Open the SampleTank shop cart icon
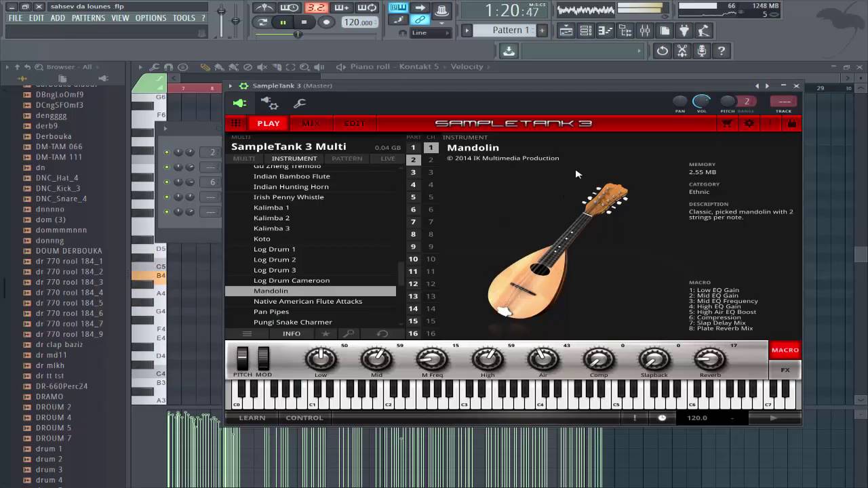Viewport: 868px width, 488px height. click(728, 123)
